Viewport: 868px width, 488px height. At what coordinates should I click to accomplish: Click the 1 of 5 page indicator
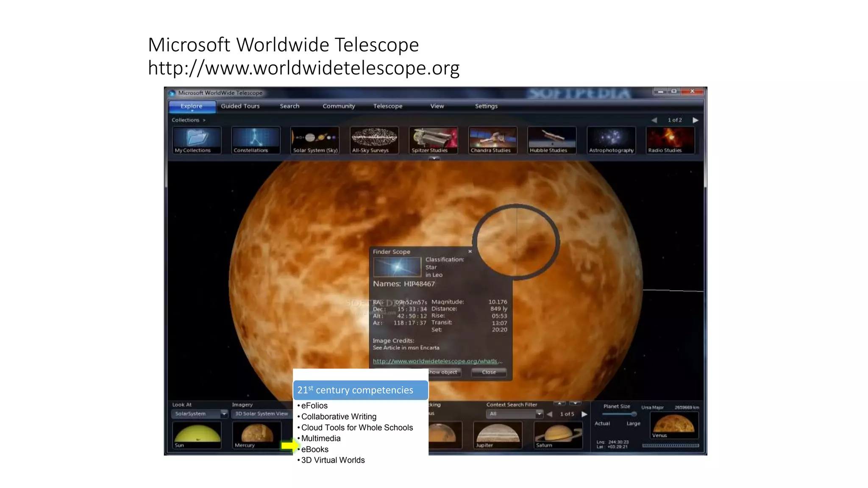click(567, 414)
